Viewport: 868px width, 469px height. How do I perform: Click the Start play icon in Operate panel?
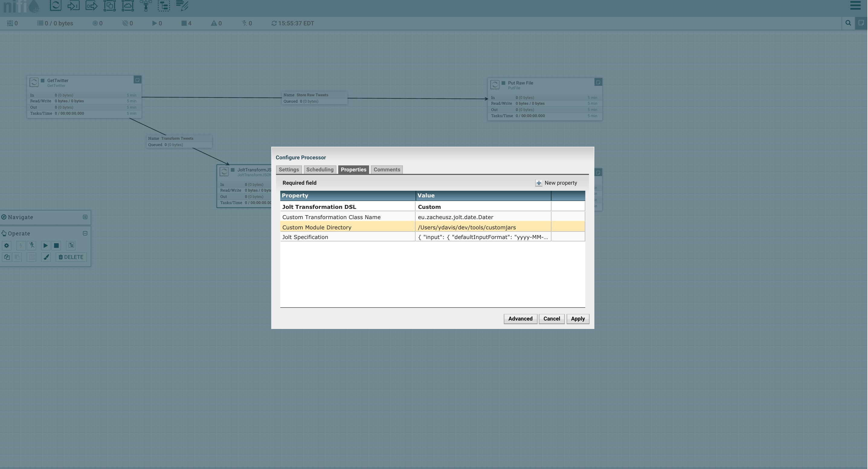pos(46,245)
